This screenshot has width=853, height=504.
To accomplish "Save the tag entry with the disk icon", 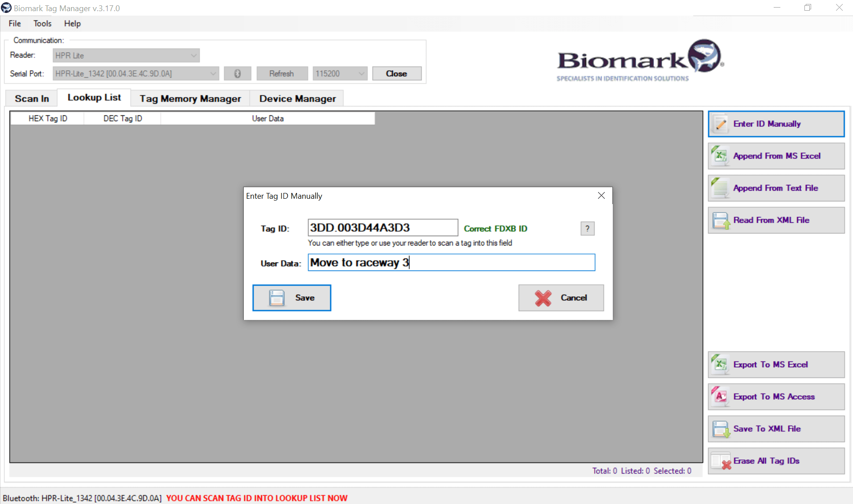I will (276, 298).
